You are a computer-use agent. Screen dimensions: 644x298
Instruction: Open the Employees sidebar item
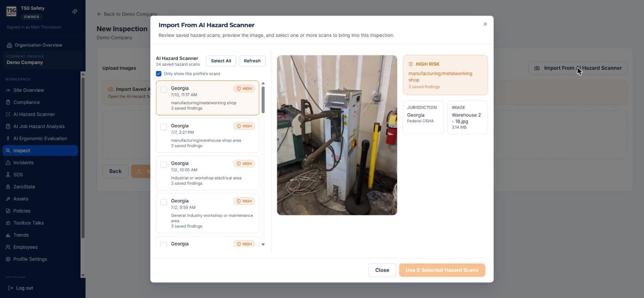40,247
